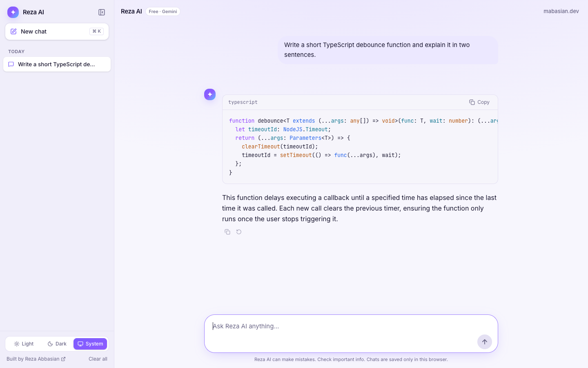Viewport: 588px width, 368px height.
Task: Click the explanation paragraph about the function
Action: (360, 208)
